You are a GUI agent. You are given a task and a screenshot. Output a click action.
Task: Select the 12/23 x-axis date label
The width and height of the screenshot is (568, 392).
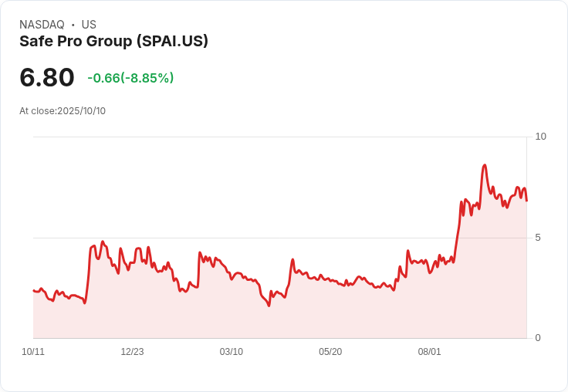132,352
